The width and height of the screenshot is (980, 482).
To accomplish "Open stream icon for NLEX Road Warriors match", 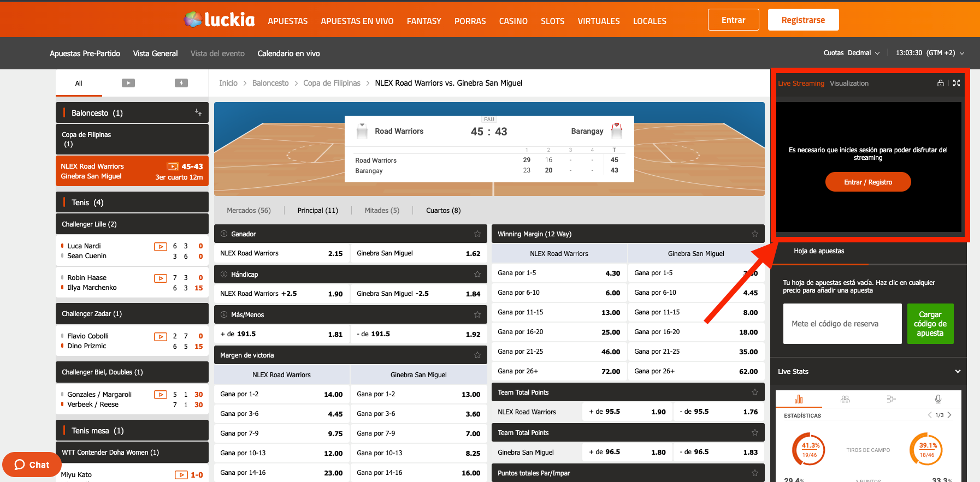I will pyautogui.click(x=173, y=166).
